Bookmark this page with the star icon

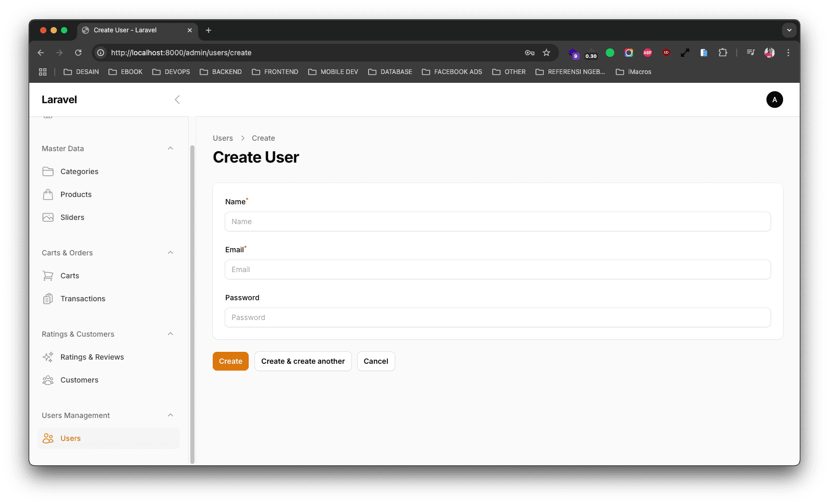tap(546, 53)
